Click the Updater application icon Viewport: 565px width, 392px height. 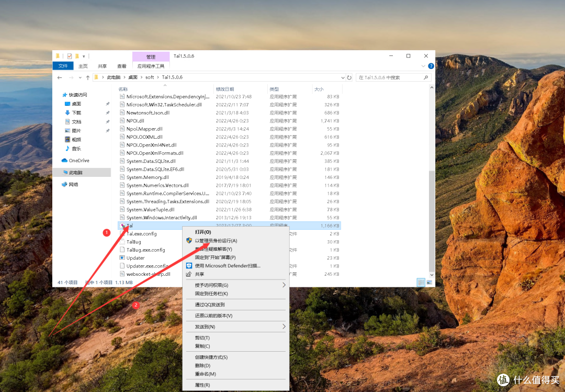[122, 258]
